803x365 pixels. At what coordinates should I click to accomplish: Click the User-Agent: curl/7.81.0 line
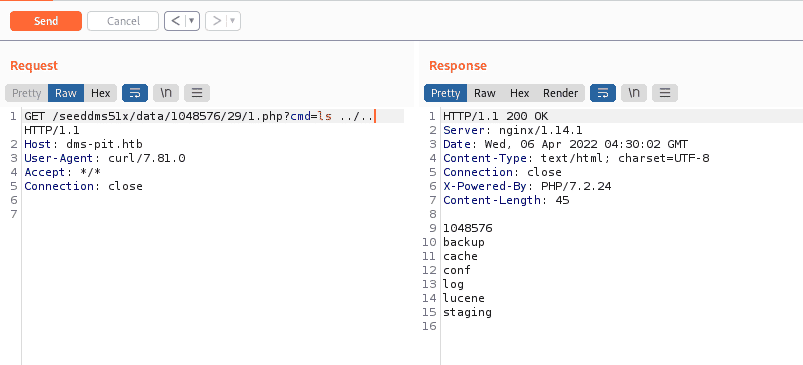tap(104, 158)
